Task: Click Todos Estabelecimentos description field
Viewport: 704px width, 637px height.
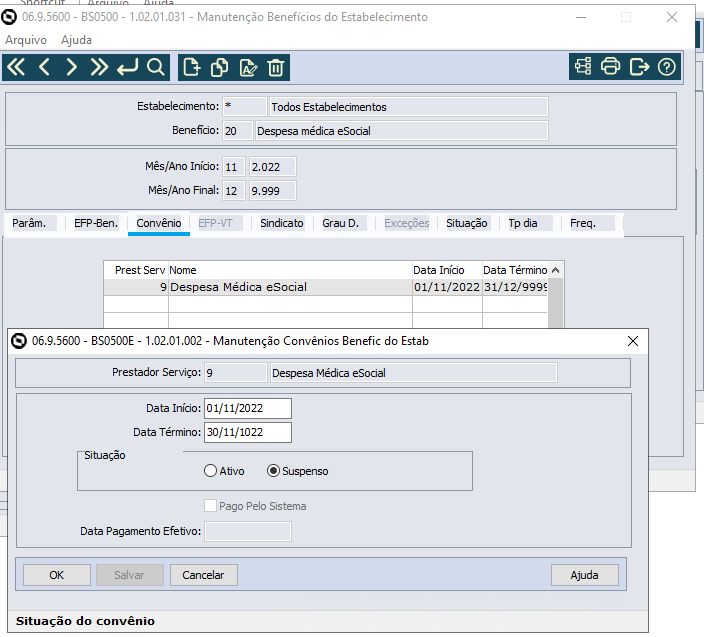Action: [409, 107]
